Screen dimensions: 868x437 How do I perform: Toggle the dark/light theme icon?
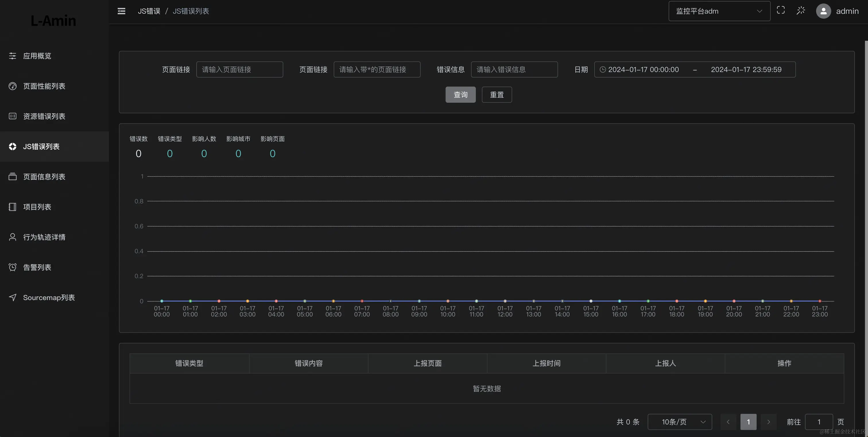coord(801,10)
